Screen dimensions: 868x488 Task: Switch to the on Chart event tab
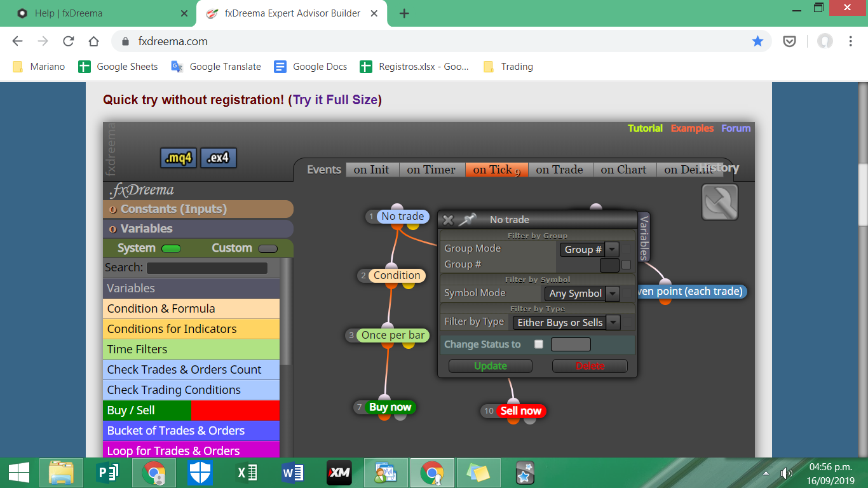coord(624,170)
